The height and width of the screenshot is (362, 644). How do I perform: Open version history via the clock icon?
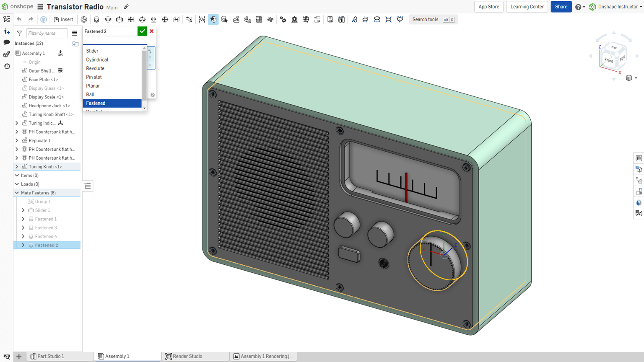pos(6,66)
